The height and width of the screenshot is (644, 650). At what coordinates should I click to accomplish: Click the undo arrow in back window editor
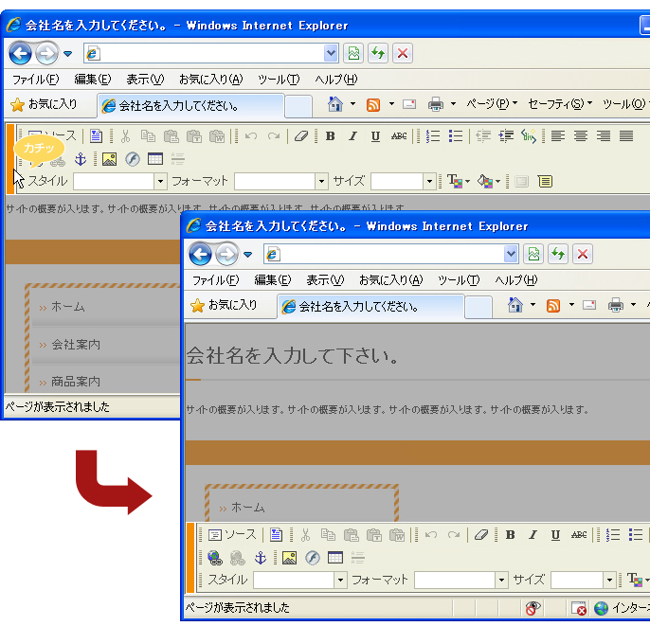tap(251, 136)
